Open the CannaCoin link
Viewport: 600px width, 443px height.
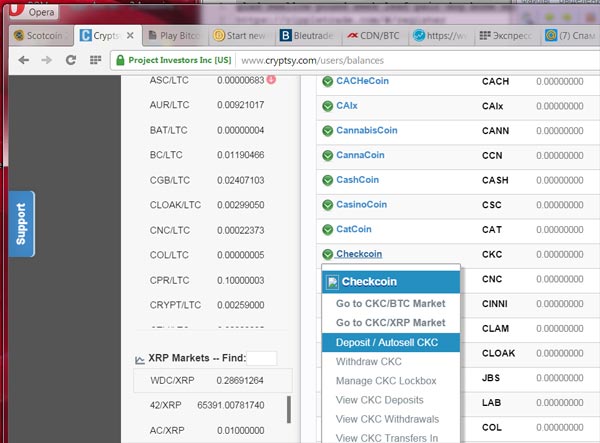pyautogui.click(x=360, y=155)
